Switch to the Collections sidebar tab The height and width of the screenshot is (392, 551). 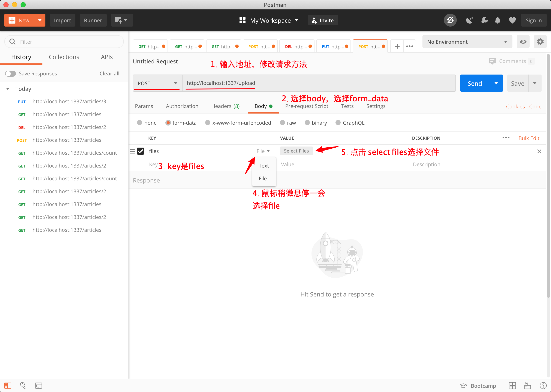coord(64,57)
